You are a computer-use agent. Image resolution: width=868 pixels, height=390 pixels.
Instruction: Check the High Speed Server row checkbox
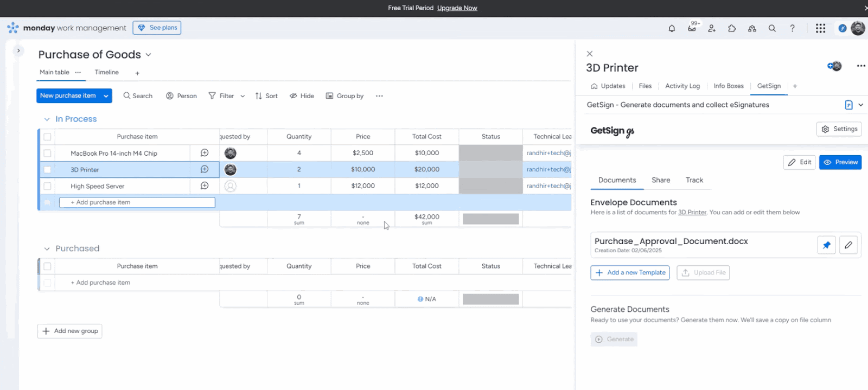(47, 186)
